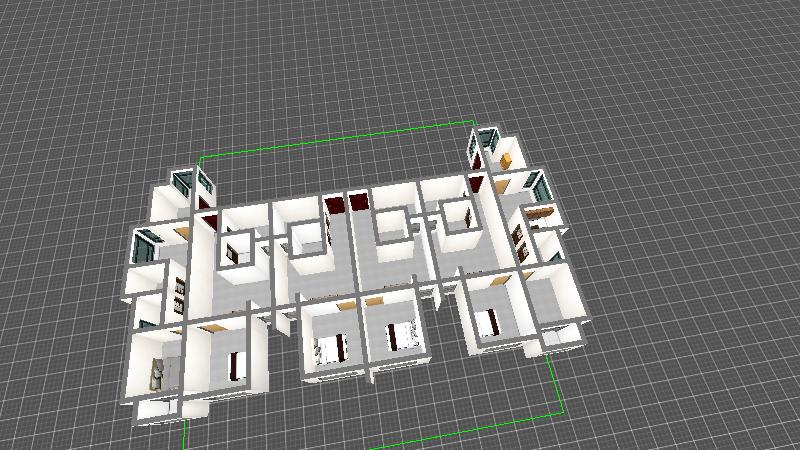Select the teal window at the building's top-left corner
This screenshot has width=800, height=450.
183,184
